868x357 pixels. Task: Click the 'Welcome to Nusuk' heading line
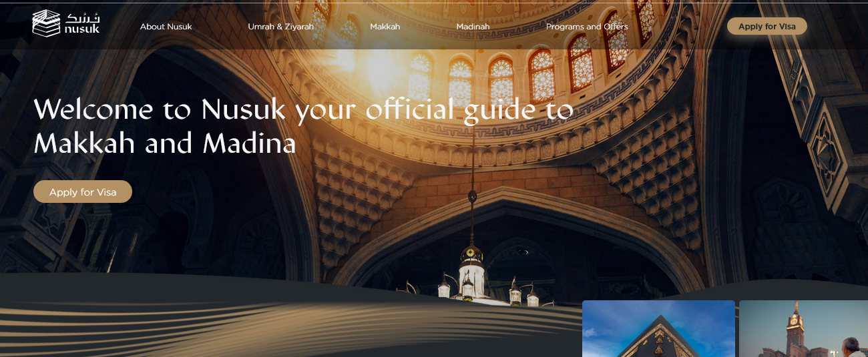tap(303, 110)
